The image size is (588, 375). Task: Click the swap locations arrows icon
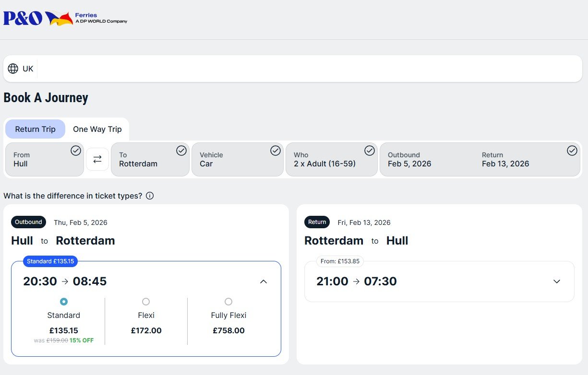[x=97, y=159]
